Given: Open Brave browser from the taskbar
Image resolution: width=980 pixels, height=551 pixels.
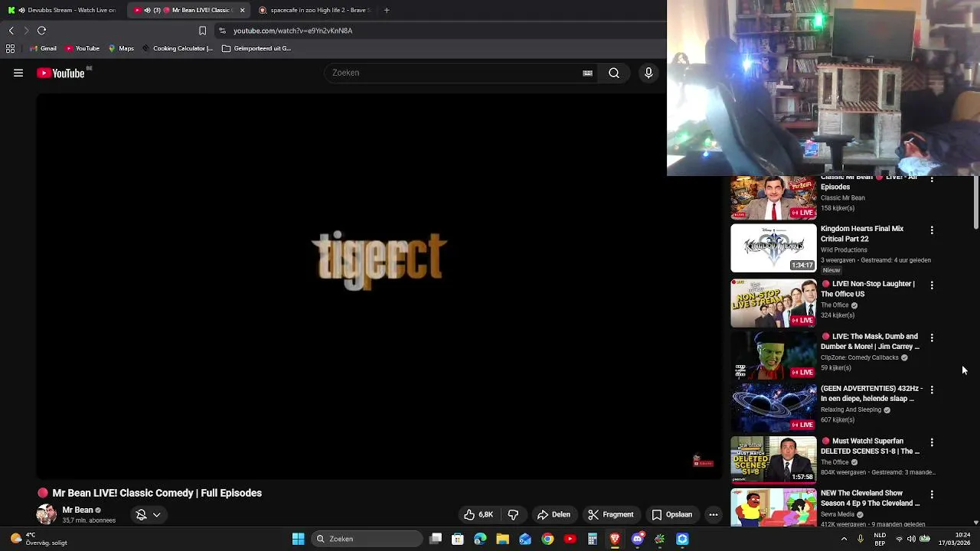Looking at the screenshot, I should pos(615,539).
